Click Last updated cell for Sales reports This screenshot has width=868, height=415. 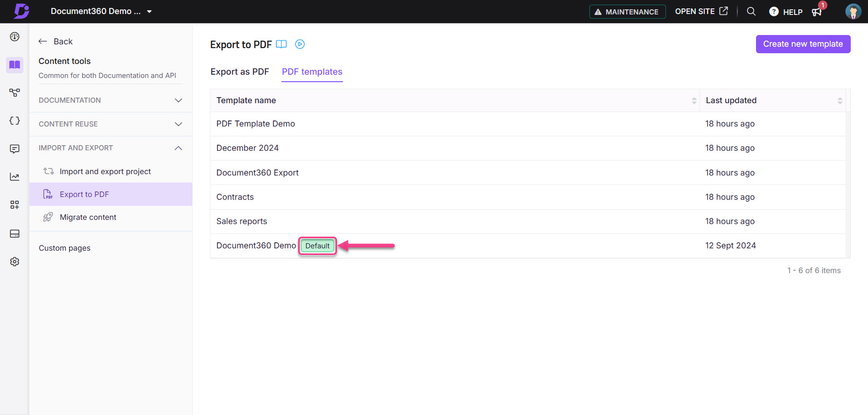tap(730, 221)
